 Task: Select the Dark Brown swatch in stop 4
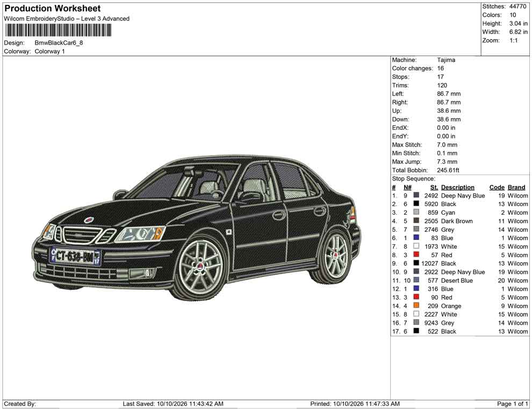pyautogui.click(x=416, y=221)
